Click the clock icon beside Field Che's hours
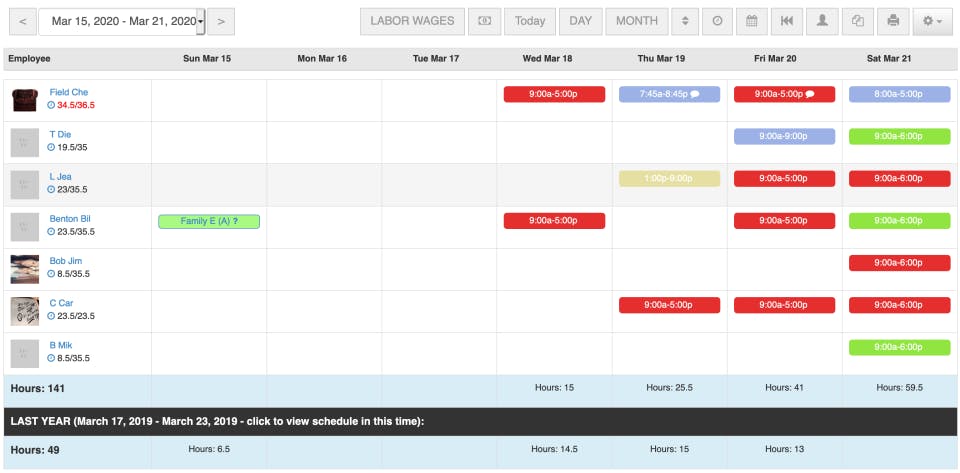Image resolution: width=960 pixels, height=473 pixels. coord(51,105)
